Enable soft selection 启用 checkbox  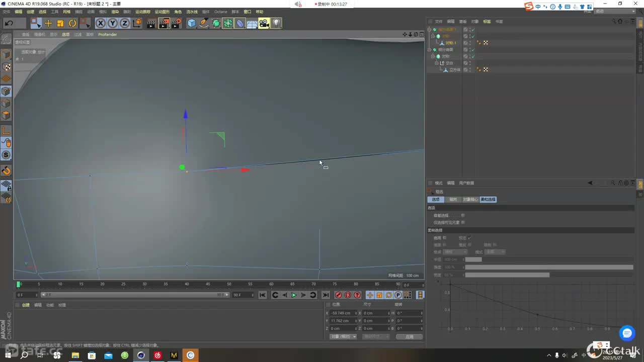coord(445,237)
